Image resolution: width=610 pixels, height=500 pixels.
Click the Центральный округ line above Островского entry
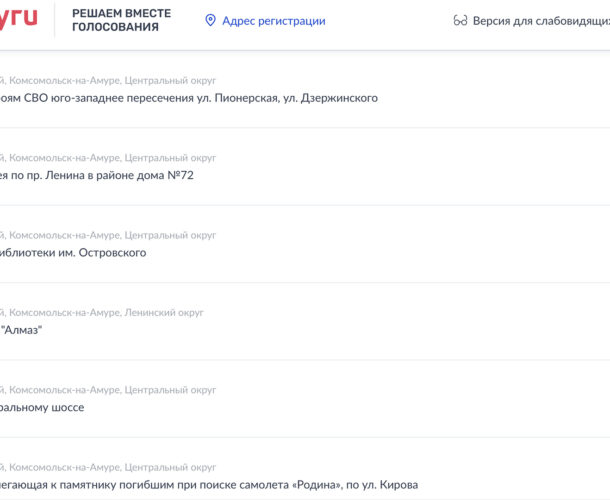[x=108, y=235]
